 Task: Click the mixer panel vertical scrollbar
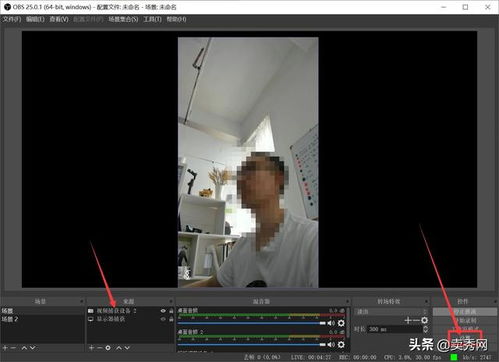348,322
